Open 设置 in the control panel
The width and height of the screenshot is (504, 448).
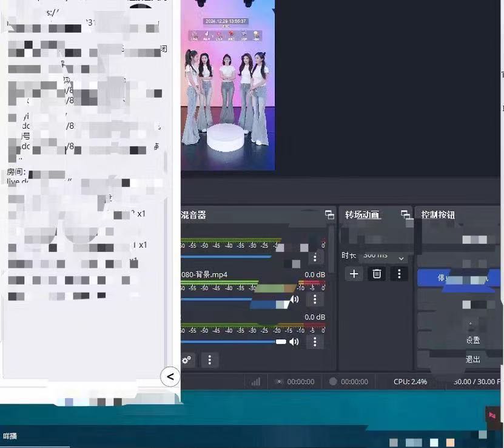pyautogui.click(x=473, y=340)
